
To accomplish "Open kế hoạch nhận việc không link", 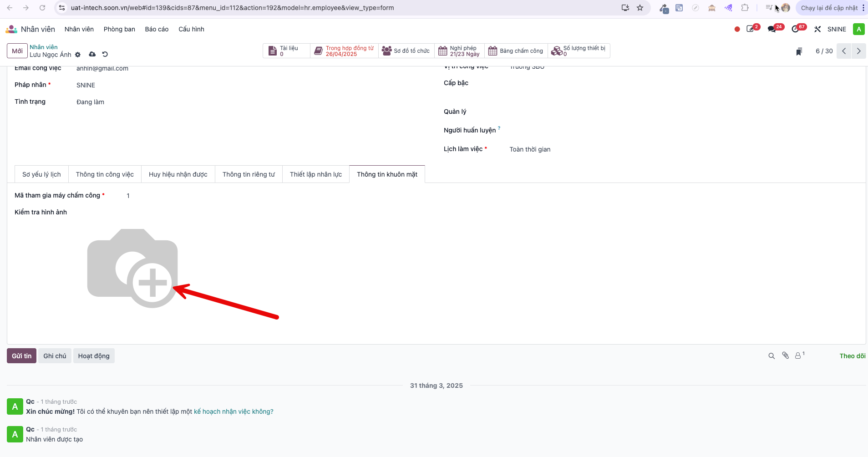I will pos(233,411).
